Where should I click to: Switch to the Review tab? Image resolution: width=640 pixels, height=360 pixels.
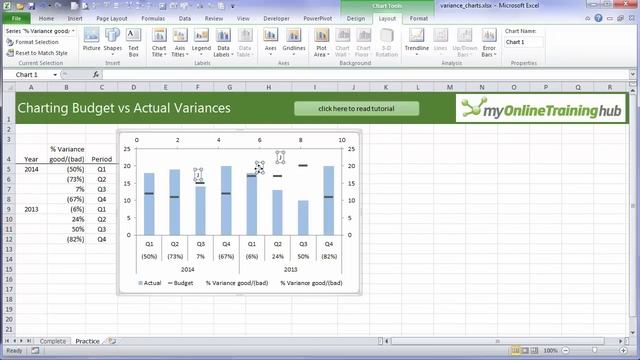(x=214, y=18)
